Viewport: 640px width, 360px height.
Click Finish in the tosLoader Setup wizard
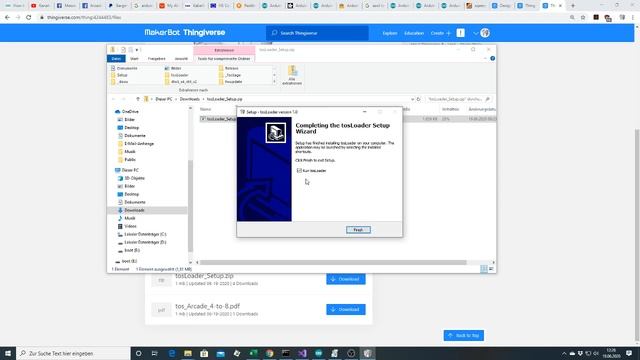[x=358, y=230]
